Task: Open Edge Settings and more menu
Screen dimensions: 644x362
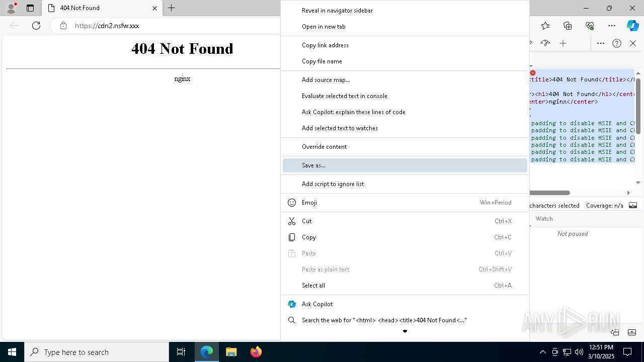Action: pyautogui.click(x=612, y=26)
